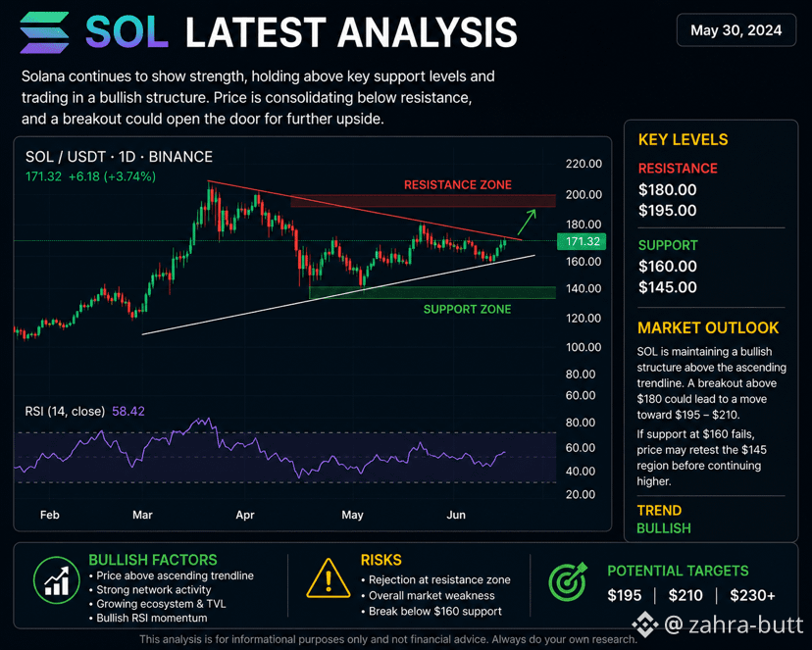Image resolution: width=812 pixels, height=650 pixels.
Task: Click 'Overall market weakness' bullet
Action: (428, 596)
